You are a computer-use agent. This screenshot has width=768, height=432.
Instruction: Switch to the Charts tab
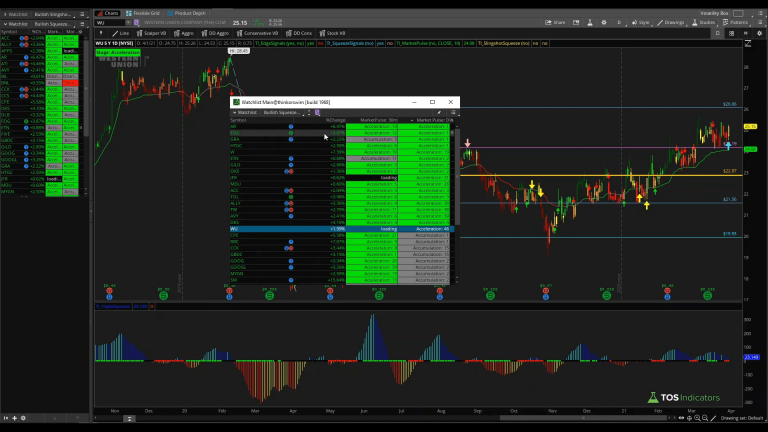point(107,13)
